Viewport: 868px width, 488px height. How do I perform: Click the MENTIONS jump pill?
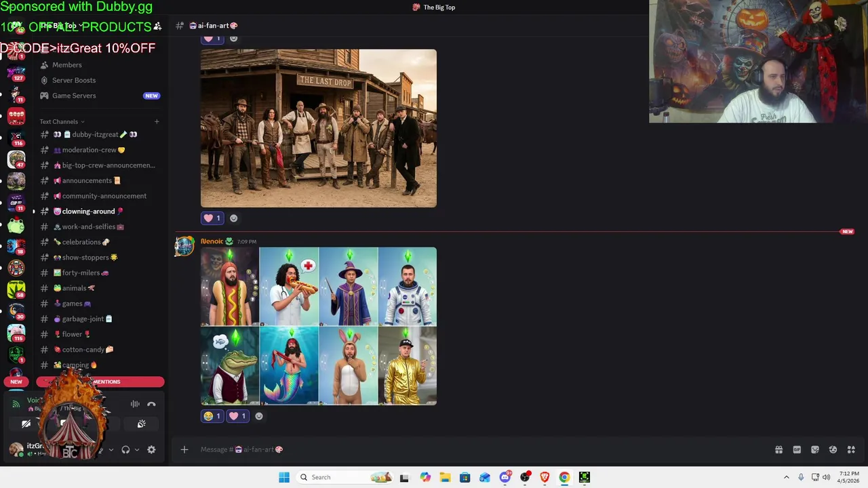point(100,382)
